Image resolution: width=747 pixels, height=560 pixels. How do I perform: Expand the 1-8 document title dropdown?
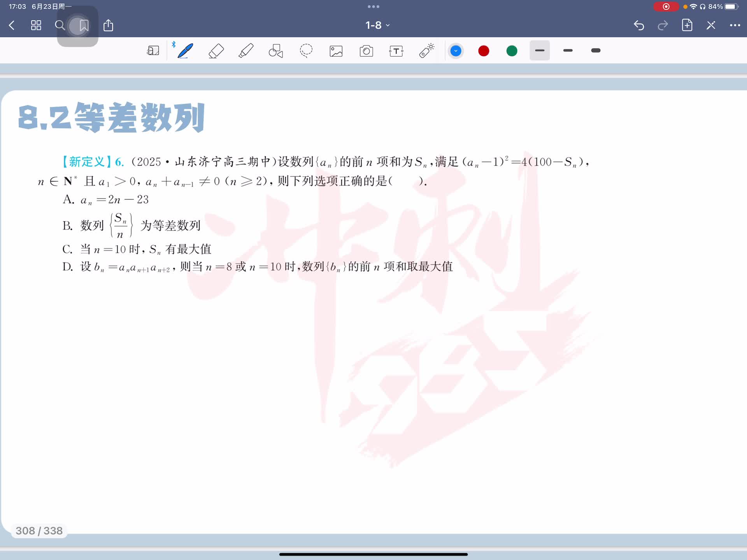click(377, 25)
